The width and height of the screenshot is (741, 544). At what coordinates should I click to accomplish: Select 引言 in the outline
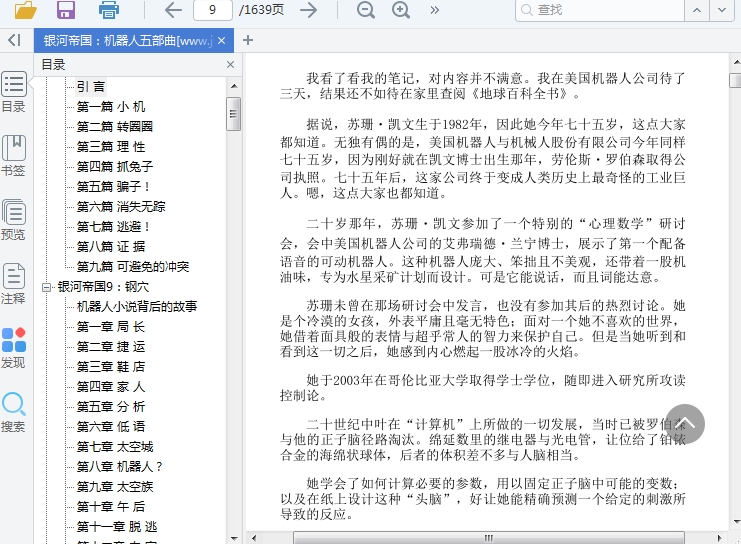(91, 86)
